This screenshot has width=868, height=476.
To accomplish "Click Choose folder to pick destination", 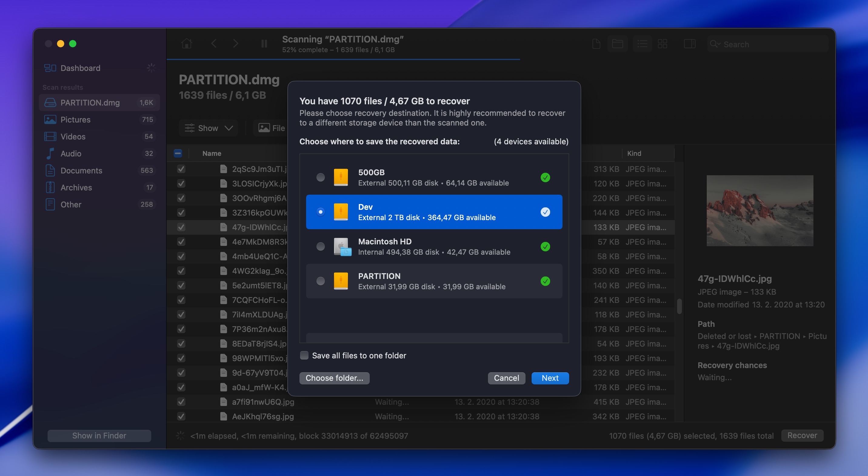I will pyautogui.click(x=334, y=378).
